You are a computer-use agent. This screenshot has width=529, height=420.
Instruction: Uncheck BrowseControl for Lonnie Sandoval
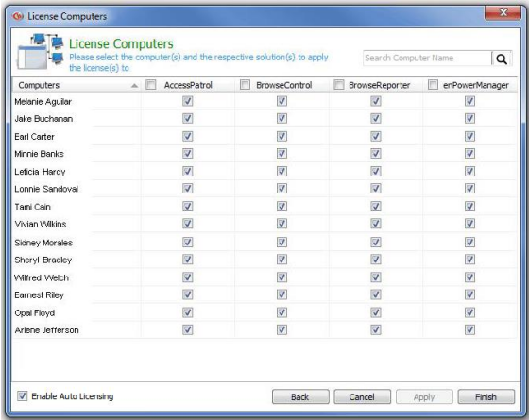(x=282, y=189)
